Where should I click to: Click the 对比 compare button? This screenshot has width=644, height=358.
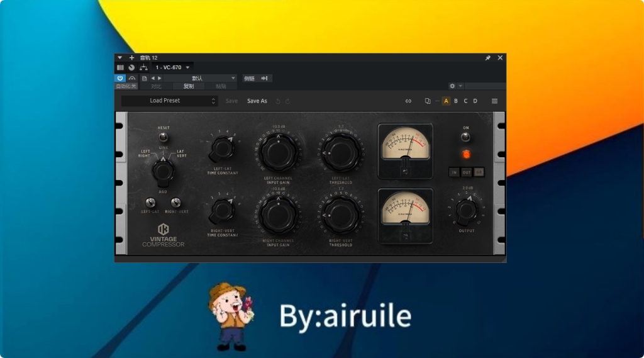(156, 86)
